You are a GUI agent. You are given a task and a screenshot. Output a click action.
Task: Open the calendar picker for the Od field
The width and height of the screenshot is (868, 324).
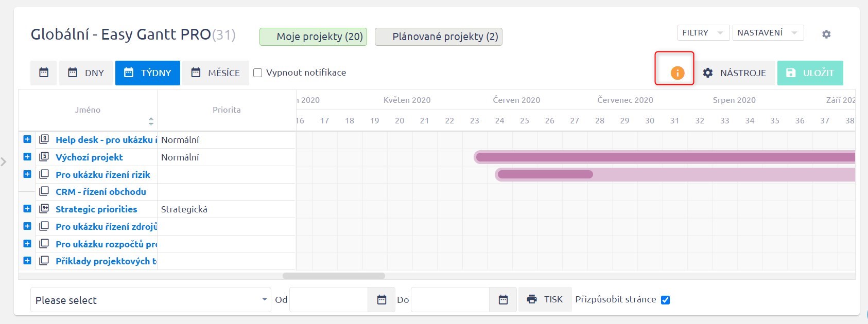tap(381, 299)
